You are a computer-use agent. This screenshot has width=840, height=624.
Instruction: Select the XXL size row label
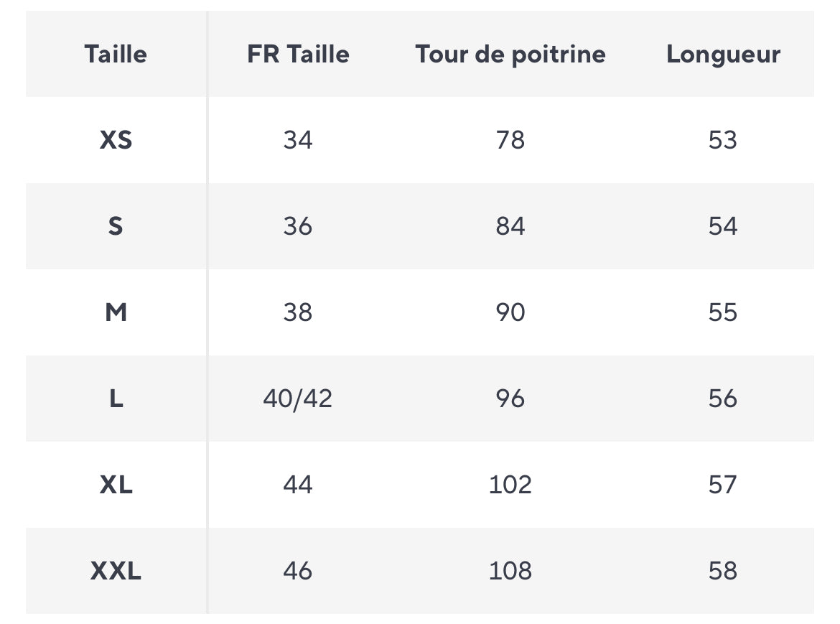[116, 571]
